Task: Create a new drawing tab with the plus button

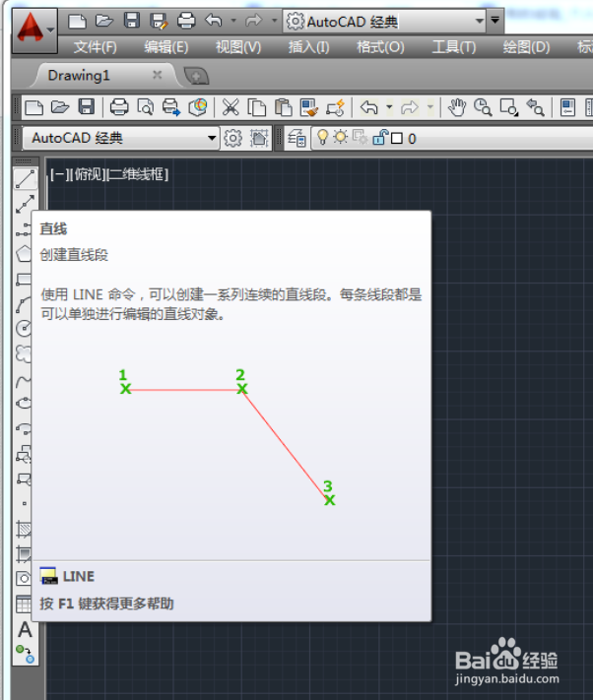Action: 196,76
